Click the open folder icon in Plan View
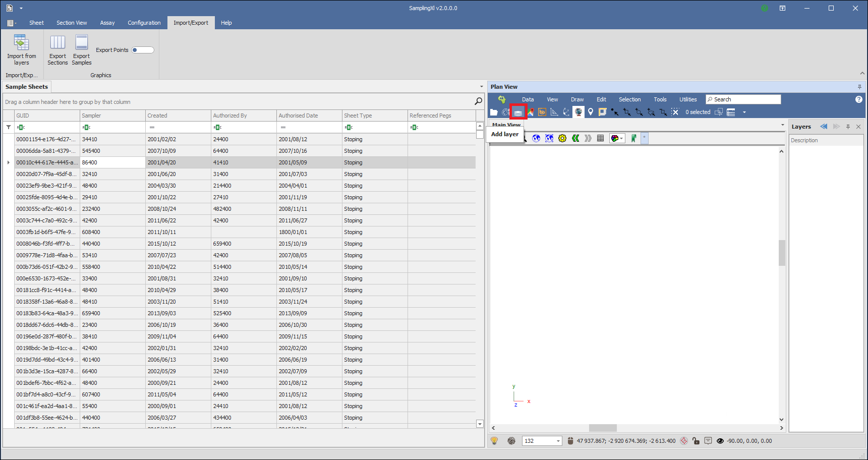Viewport: 868px width, 460px height. coord(494,112)
